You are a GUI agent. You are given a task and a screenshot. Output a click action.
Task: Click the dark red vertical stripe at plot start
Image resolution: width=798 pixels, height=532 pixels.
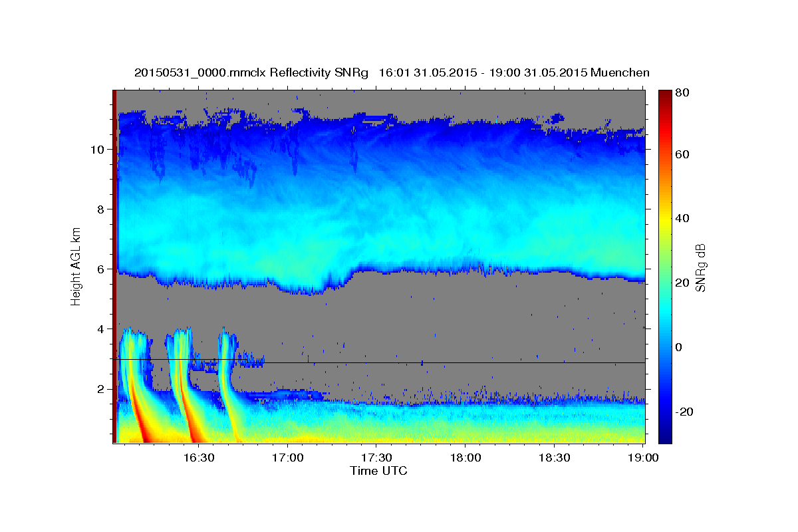(x=114, y=266)
